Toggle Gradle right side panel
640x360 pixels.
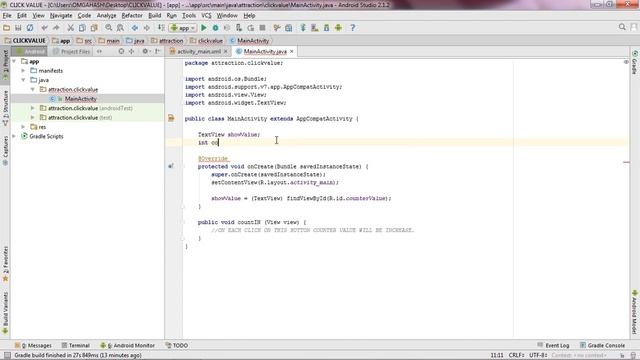635,62
